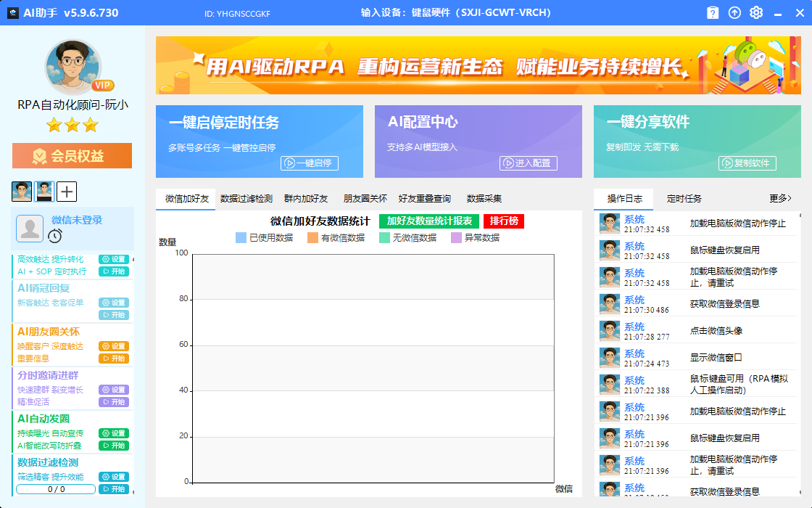Switch to the 群内加好友 tab
The height and width of the screenshot is (508, 812).
tap(305, 199)
